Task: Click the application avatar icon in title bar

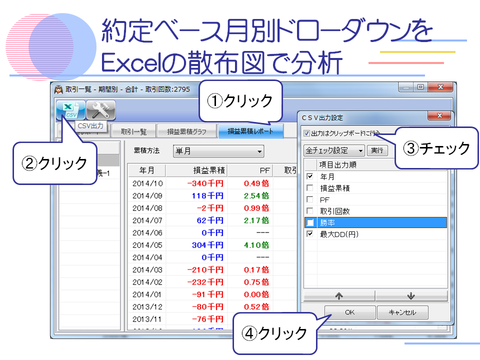Action: 59,89
